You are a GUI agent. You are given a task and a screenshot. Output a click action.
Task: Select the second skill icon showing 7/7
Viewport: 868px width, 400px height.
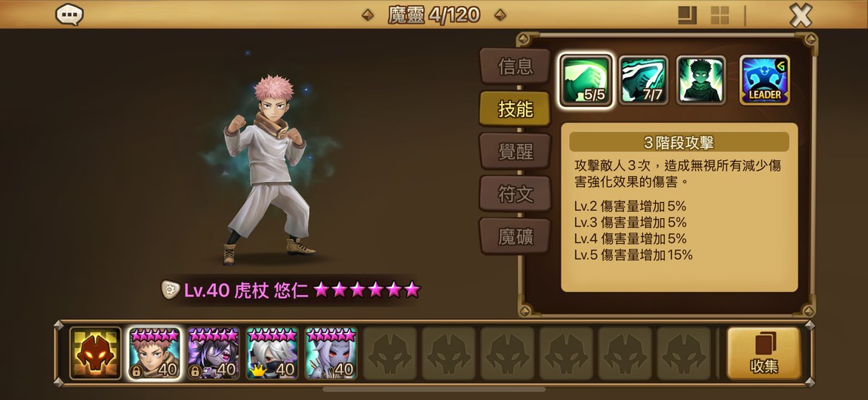click(x=643, y=80)
